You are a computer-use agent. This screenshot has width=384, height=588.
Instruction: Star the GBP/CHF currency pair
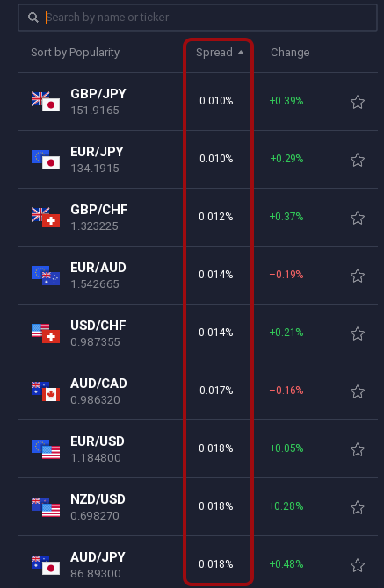tap(358, 218)
